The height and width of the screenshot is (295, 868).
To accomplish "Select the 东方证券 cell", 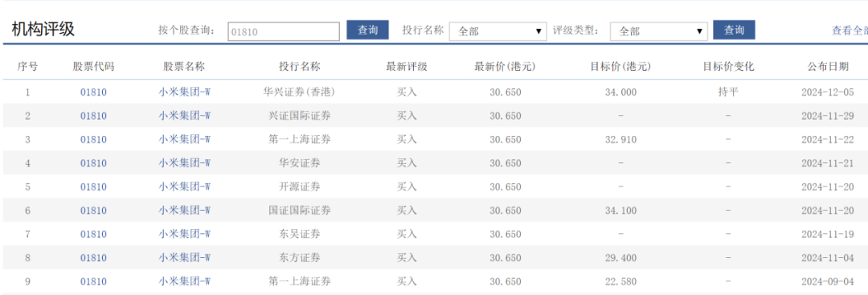I will 300,258.
